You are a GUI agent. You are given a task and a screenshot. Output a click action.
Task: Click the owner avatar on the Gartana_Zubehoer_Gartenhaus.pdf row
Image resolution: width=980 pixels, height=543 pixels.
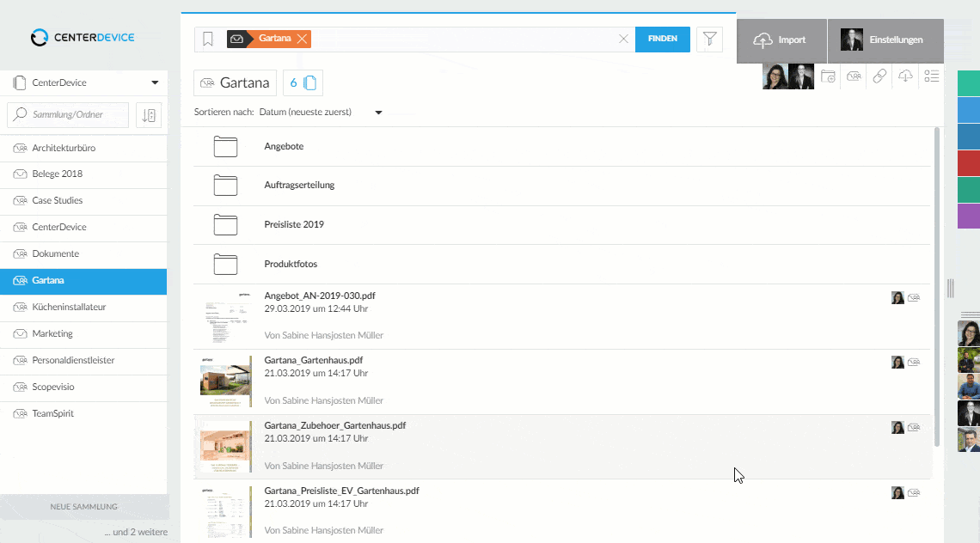(x=897, y=427)
